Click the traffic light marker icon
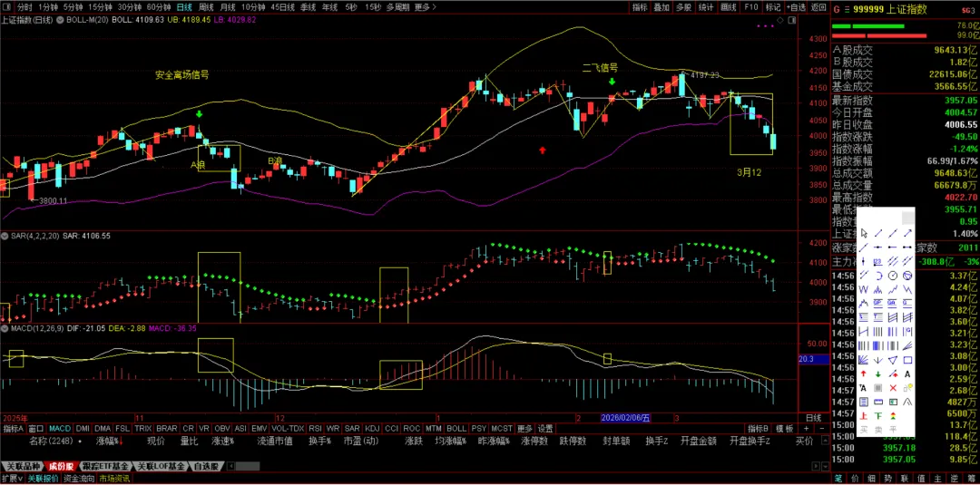This screenshot has height=485, width=980. click(x=893, y=416)
